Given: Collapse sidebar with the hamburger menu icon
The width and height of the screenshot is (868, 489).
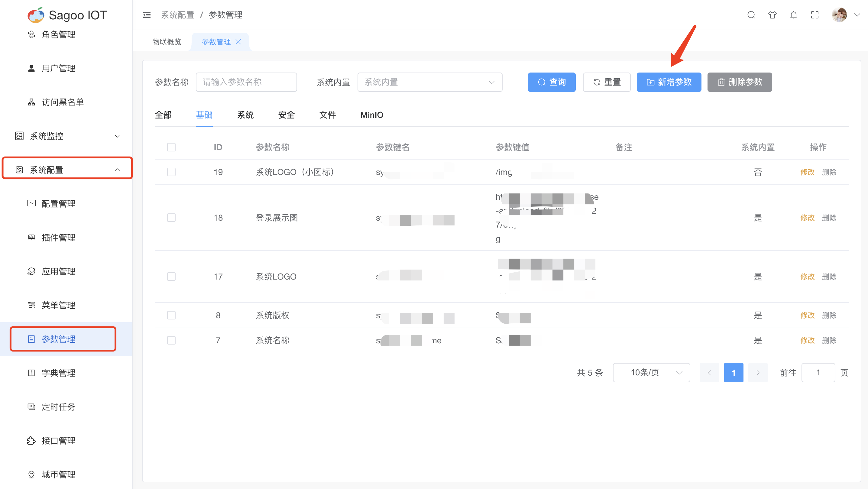Looking at the screenshot, I should tap(147, 15).
